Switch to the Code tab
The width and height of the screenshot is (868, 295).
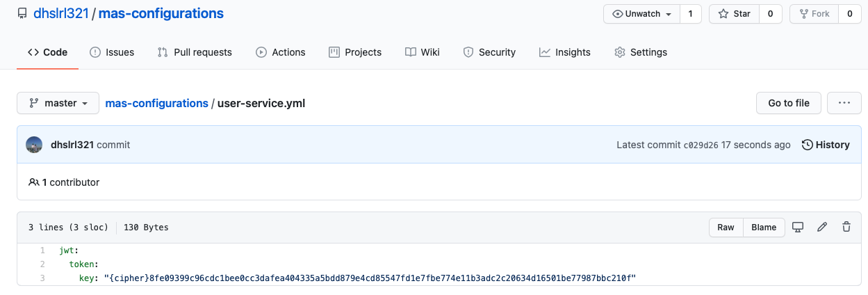pos(47,52)
